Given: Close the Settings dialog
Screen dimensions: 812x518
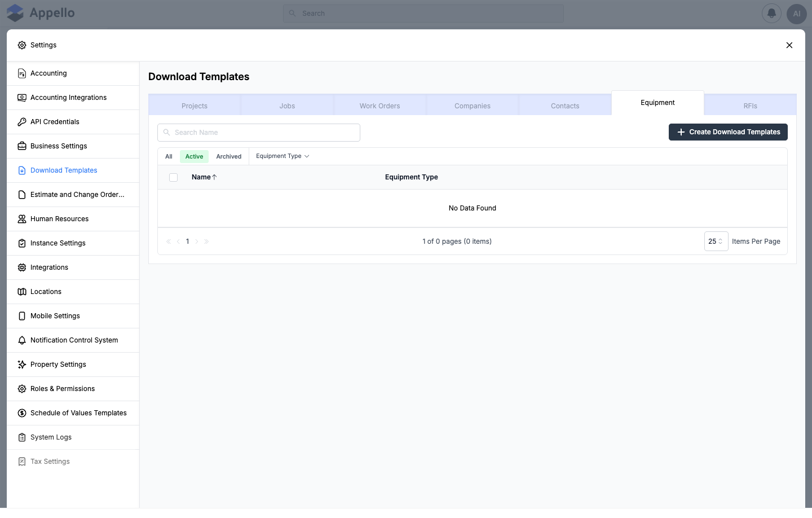Looking at the screenshot, I should [789, 45].
